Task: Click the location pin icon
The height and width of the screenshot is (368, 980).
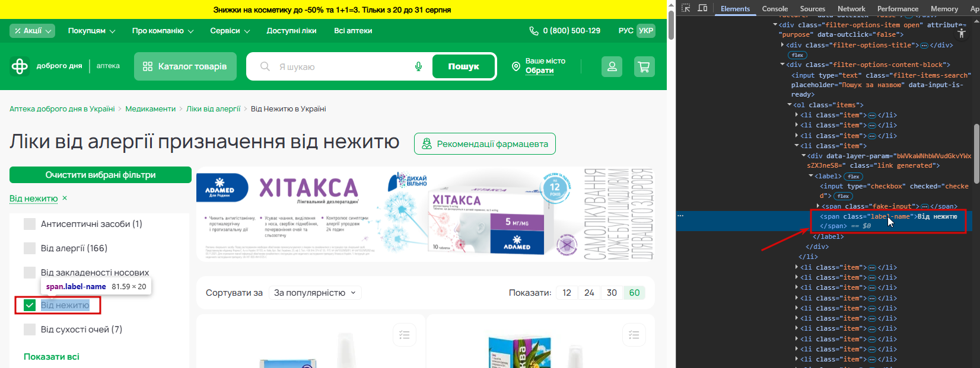Action: click(516, 66)
